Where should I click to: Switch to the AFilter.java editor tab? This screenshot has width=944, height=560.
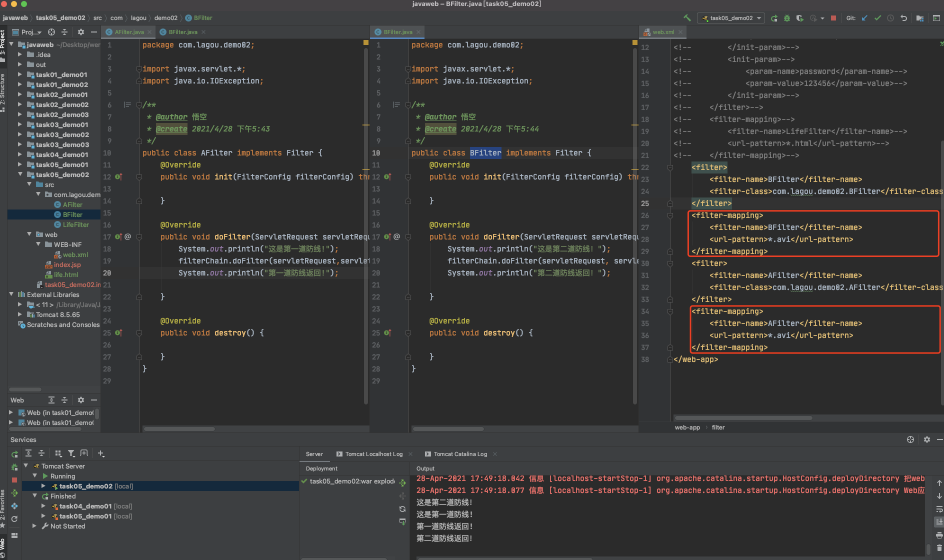[129, 32]
